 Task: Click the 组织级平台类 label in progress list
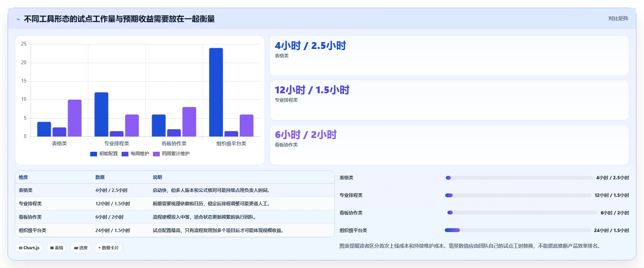click(x=353, y=231)
